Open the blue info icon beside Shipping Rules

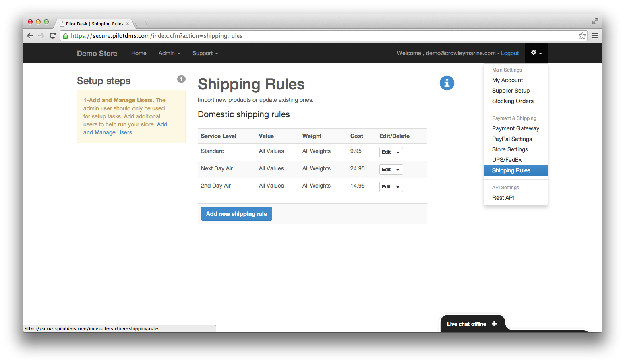[447, 83]
